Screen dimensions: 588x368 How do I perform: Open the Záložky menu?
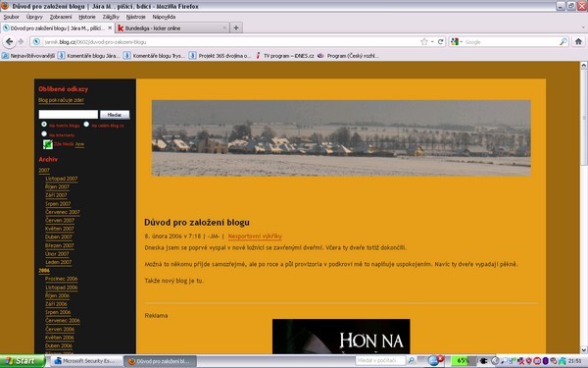coord(111,17)
